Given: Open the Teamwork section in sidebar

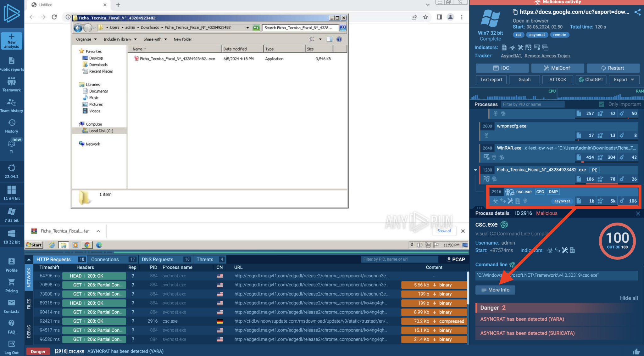Looking at the screenshot, I should click(x=12, y=84).
